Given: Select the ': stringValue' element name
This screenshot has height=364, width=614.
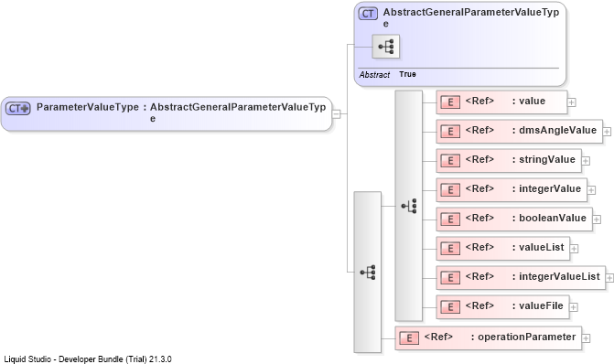Looking at the screenshot, I should 544,159.
